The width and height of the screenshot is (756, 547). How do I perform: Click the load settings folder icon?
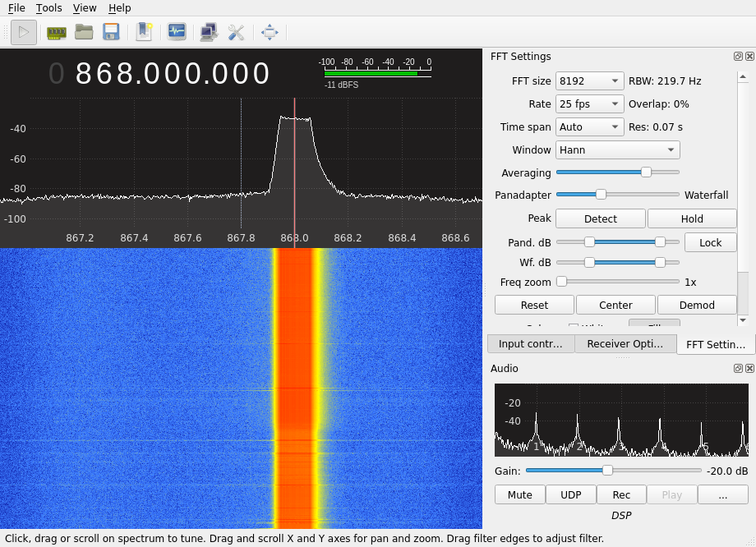pos(84,32)
